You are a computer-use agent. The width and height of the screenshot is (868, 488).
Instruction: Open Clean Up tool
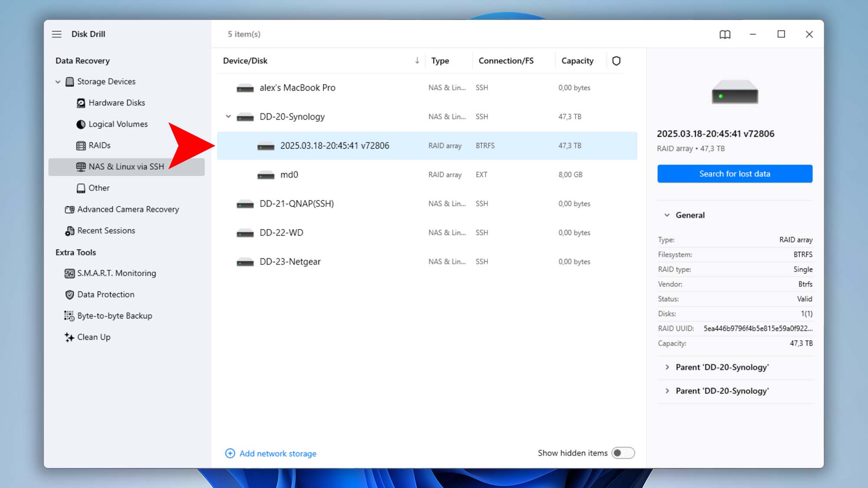[94, 337]
